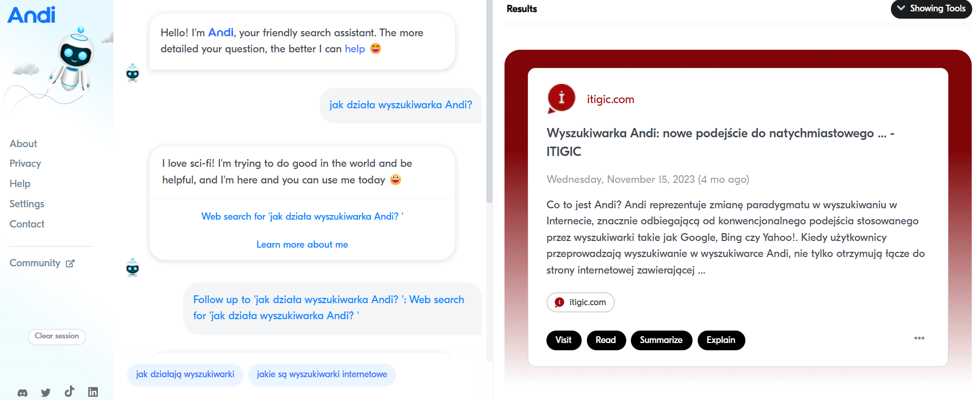Click the red itigic.com site icon

pyautogui.click(x=561, y=98)
